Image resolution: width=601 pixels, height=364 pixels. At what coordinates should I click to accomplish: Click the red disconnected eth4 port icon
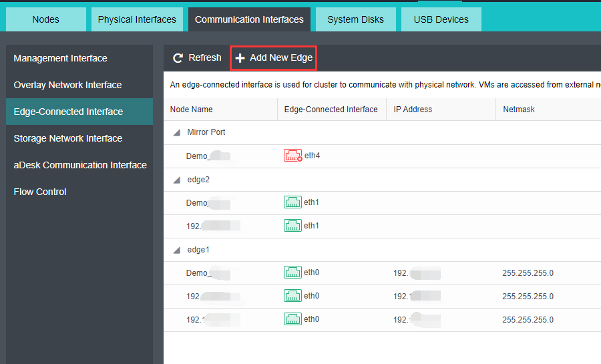tap(293, 156)
